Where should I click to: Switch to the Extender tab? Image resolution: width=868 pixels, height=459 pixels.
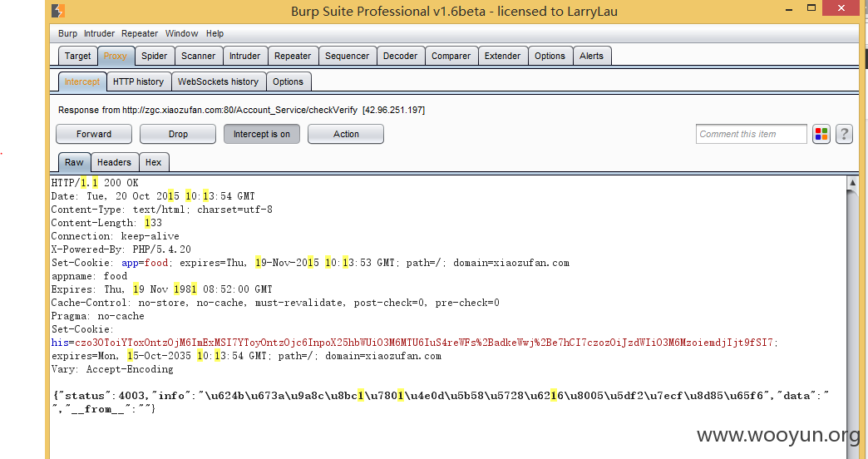click(503, 56)
